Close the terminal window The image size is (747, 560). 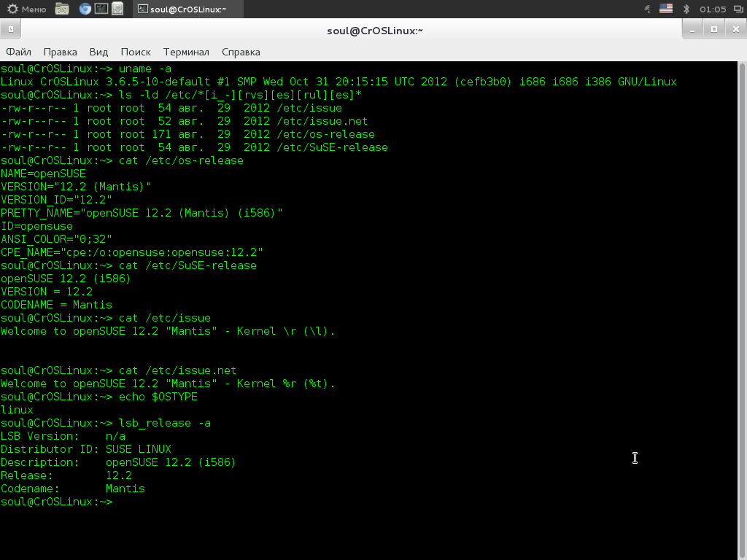[x=735, y=29]
